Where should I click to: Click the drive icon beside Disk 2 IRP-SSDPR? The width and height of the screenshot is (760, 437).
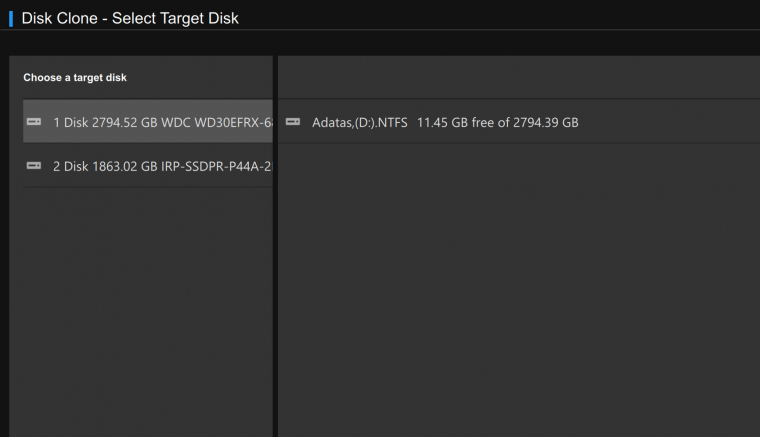point(34,166)
